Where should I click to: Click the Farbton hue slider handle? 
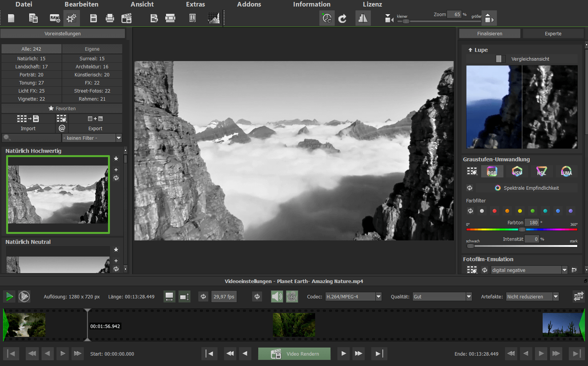click(522, 229)
